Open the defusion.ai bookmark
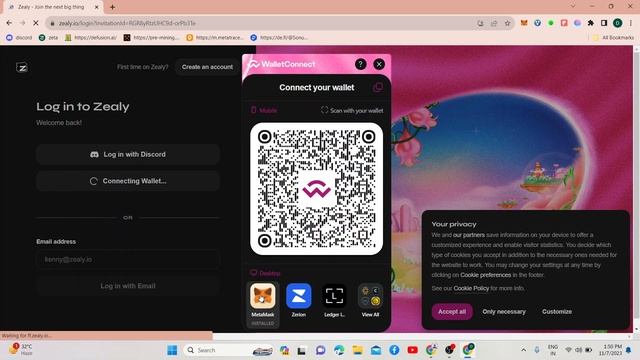This screenshot has height=360, width=640. [91, 38]
